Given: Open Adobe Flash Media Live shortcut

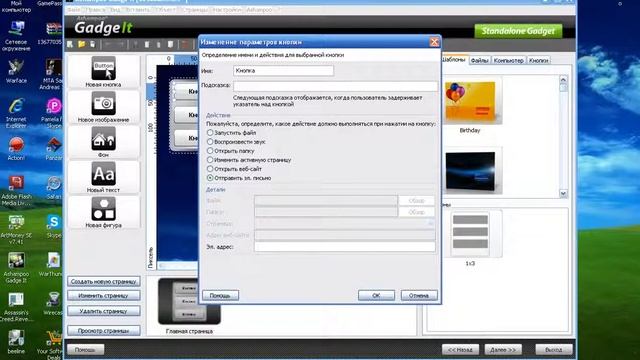Looking at the screenshot, I should point(16,190).
